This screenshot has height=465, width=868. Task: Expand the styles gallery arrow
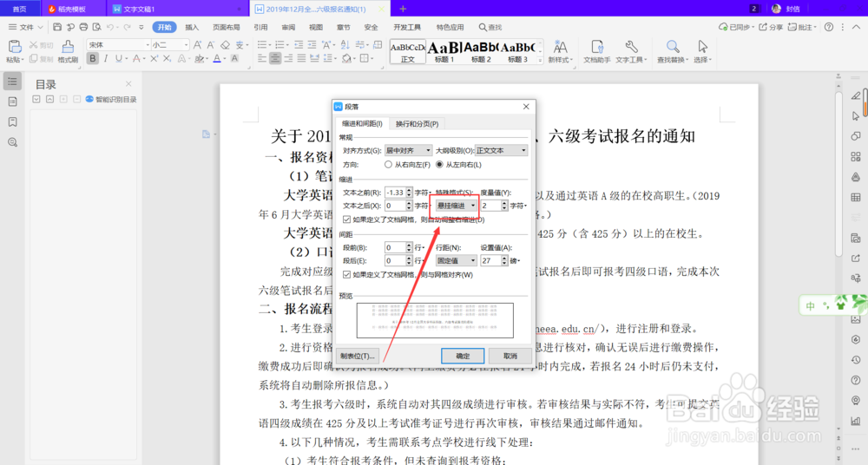click(540, 61)
